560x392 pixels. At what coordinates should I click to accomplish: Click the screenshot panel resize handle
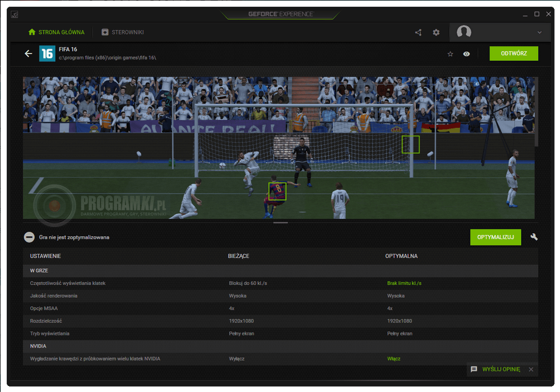281,222
